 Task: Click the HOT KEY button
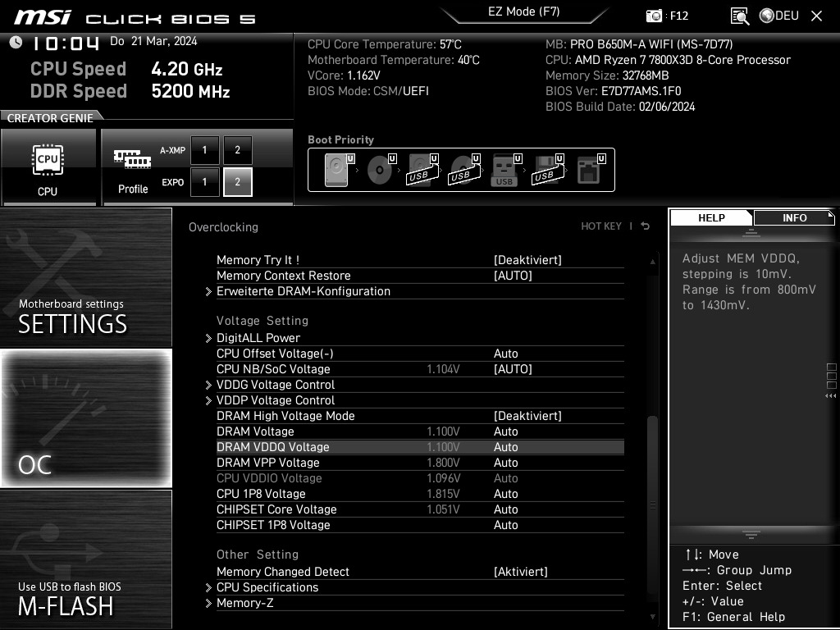pyautogui.click(x=601, y=226)
